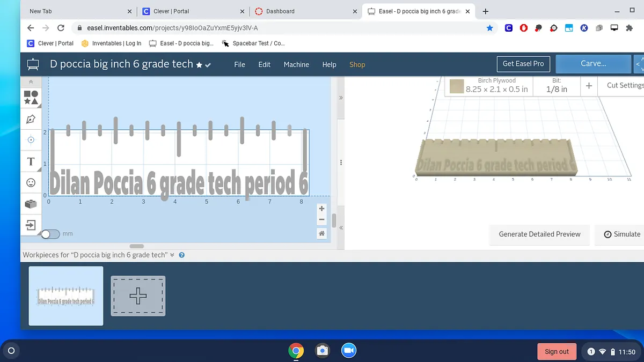Collapse the left toolbar with the double chevron
Screen dimensions: 644x362
pos(31,82)
